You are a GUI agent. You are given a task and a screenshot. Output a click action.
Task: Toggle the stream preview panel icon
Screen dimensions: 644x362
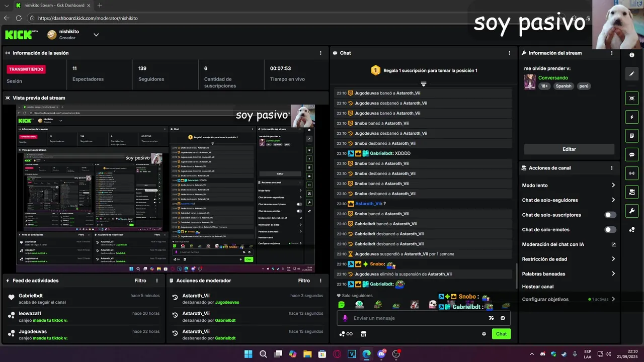[x=632, y=98]
